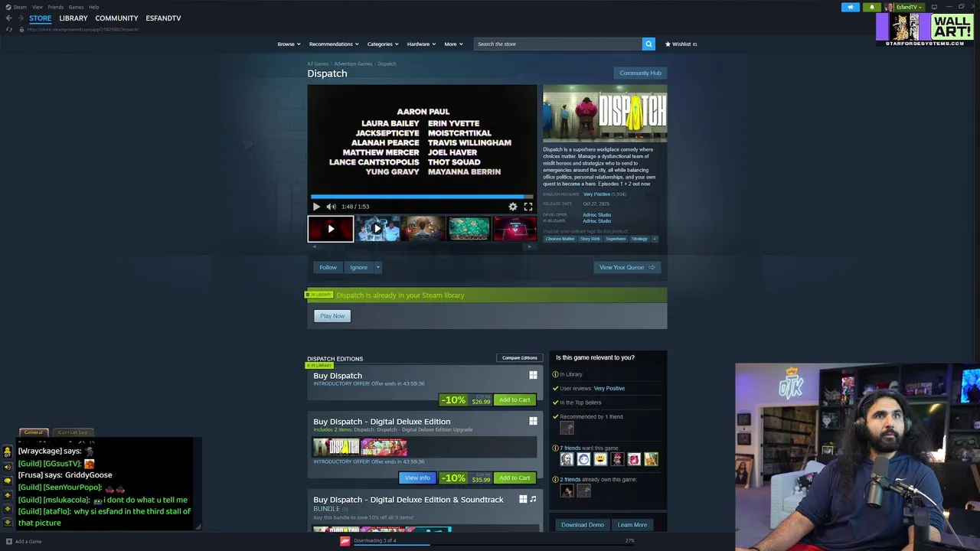Screen dimensions: 980x551
Task: Seek within the trailer progress bar
Action: click(422, 197)
